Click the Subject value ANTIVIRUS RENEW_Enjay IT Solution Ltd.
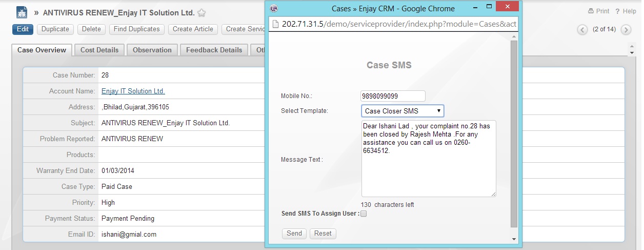This screenshot has width=644, height=250. coord(166,123)
